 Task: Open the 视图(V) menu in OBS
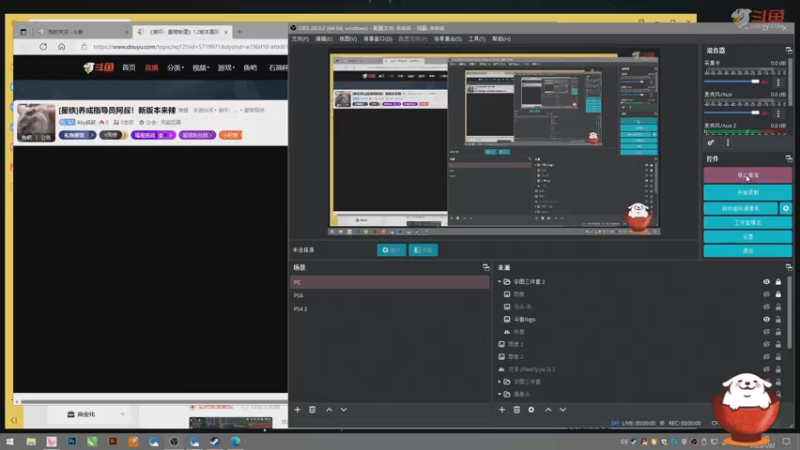pos(348,39)
